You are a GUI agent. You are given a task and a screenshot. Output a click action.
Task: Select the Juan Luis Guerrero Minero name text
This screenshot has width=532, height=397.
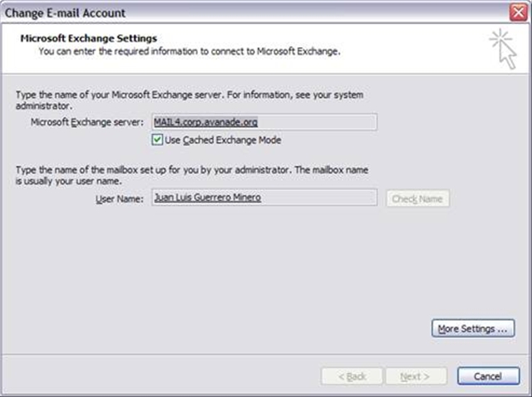coord(207,198)
